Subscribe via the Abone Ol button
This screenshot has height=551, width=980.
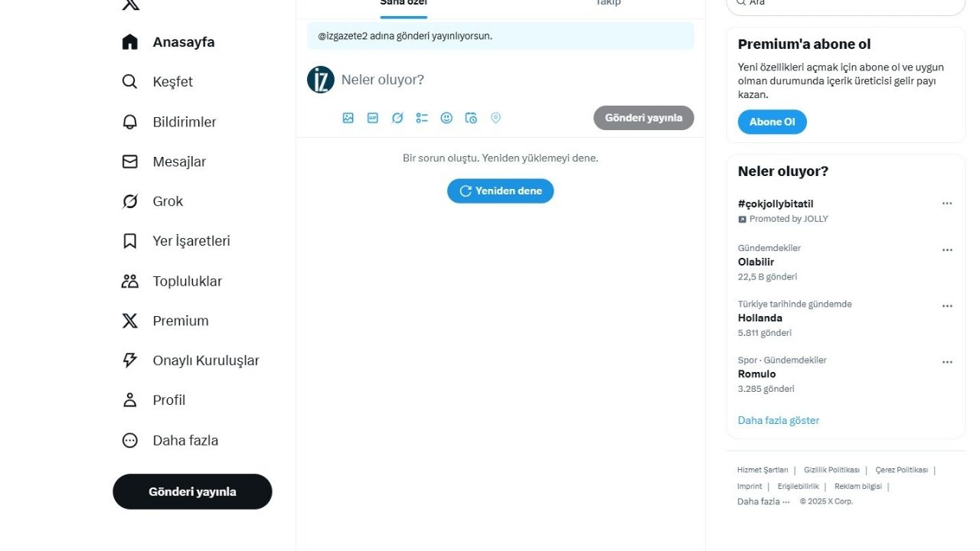pyautogui.click(x=772, y=122)
